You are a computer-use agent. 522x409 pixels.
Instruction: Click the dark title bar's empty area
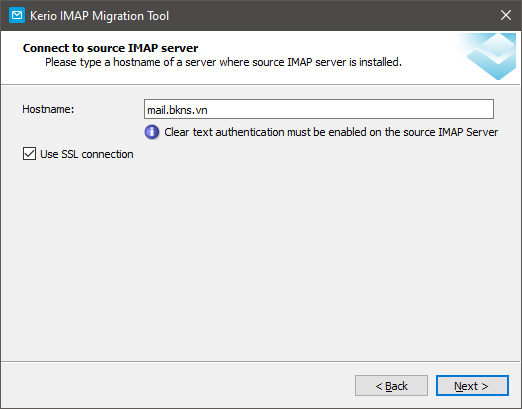[x=333, y=15]
